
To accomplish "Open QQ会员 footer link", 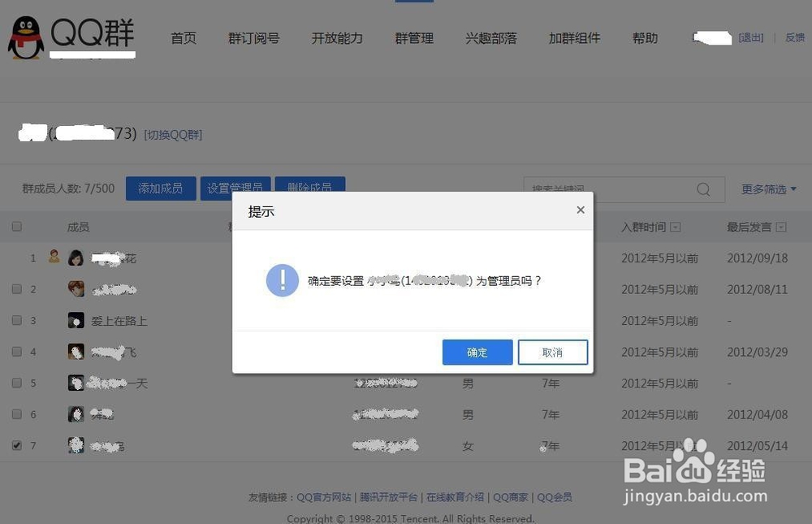I will click(554, 497).
